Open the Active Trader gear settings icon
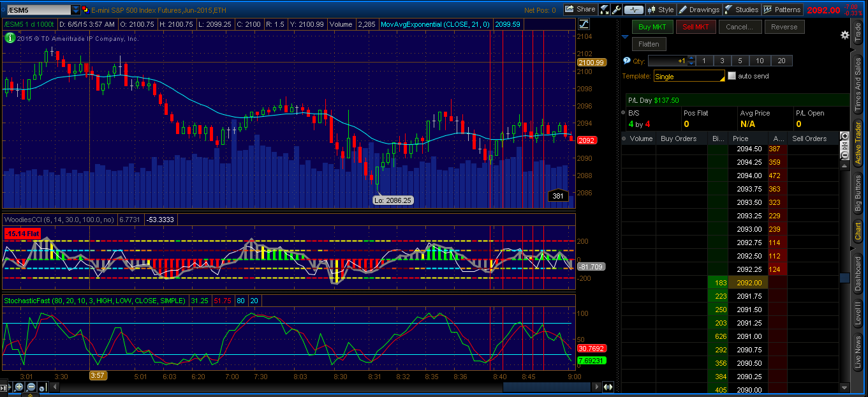The height and width of the screenshot is (397, 868). (844, 34)
